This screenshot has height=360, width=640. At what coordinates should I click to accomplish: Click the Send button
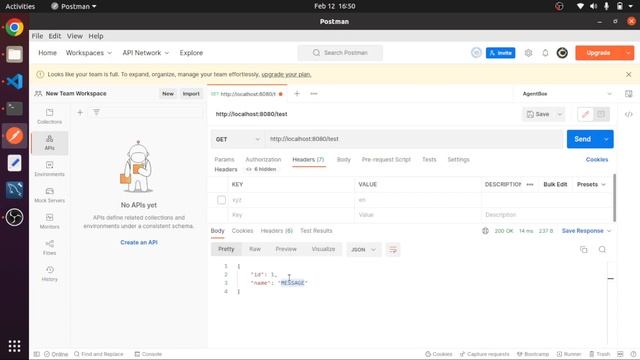point(582,139)
